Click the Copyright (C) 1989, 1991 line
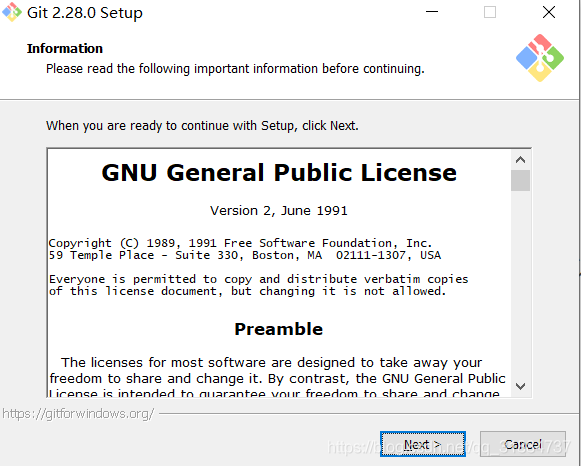The height and width of the screenshot is (466, 581). tap(240, 243)
